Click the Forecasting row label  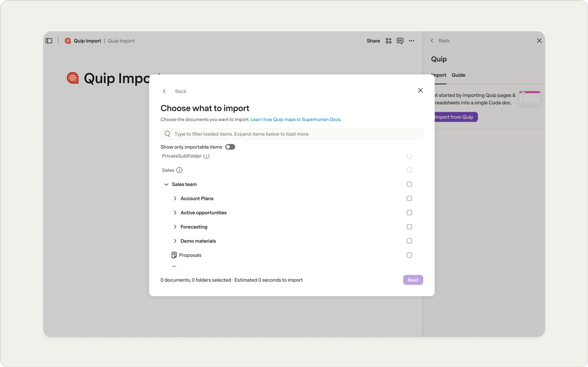(194, 227)
